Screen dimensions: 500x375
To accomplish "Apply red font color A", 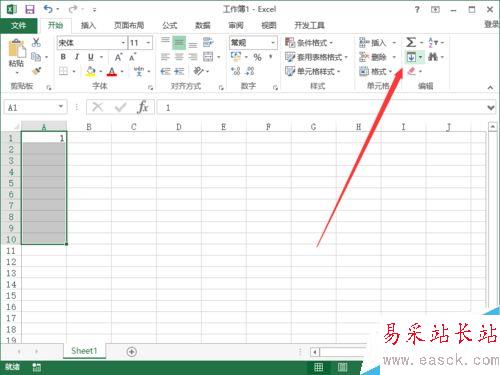I will pos(112,71).
